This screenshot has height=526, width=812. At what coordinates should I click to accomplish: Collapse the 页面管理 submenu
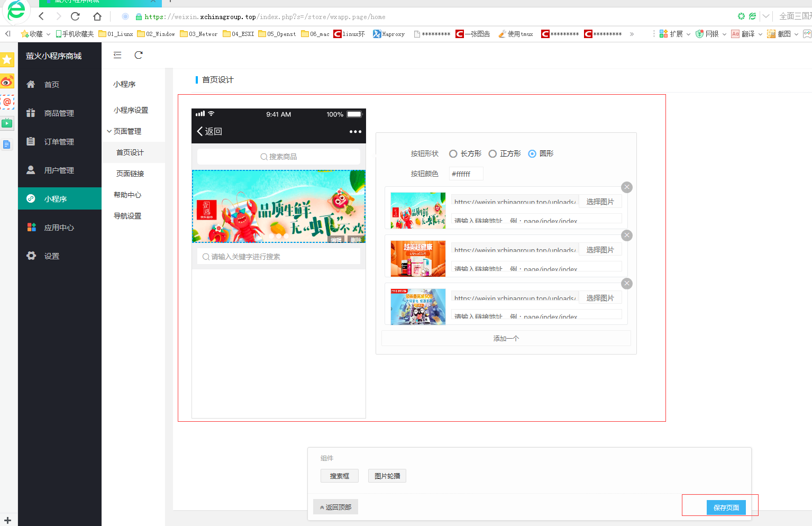(127, 131)
